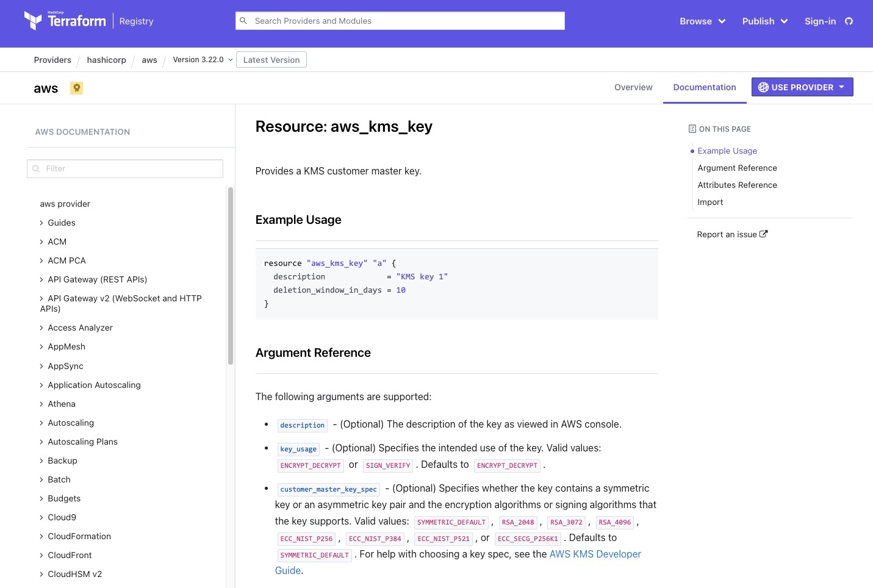Switch to the Overview tab
Screen dimensions: 873x588
(x=633, y=87)
